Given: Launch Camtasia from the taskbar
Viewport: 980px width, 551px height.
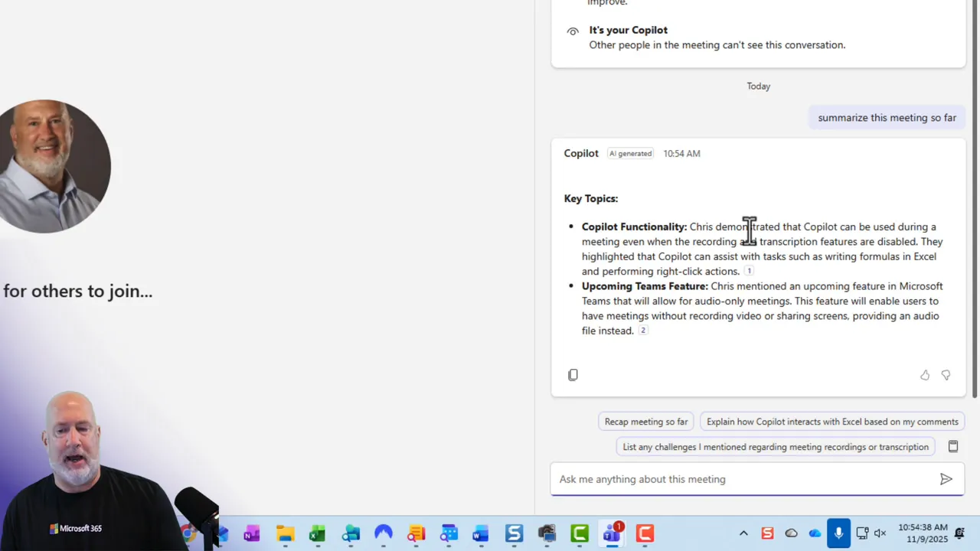Looking at the screenshot, I should [x=580, y=533].
